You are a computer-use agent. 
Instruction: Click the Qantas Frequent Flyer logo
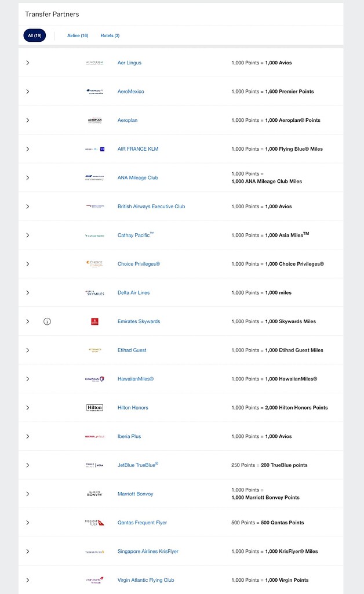[x=94, y=523]
